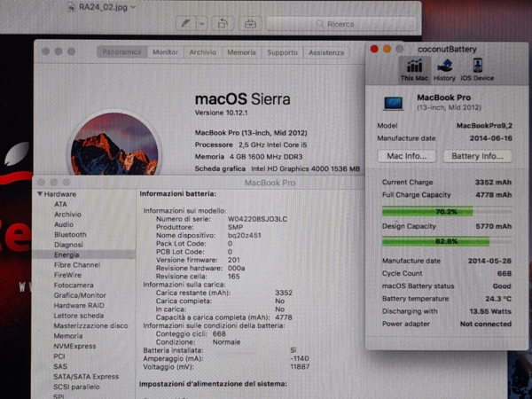Select NVMExpress in the sidebar

coord(74,346)
